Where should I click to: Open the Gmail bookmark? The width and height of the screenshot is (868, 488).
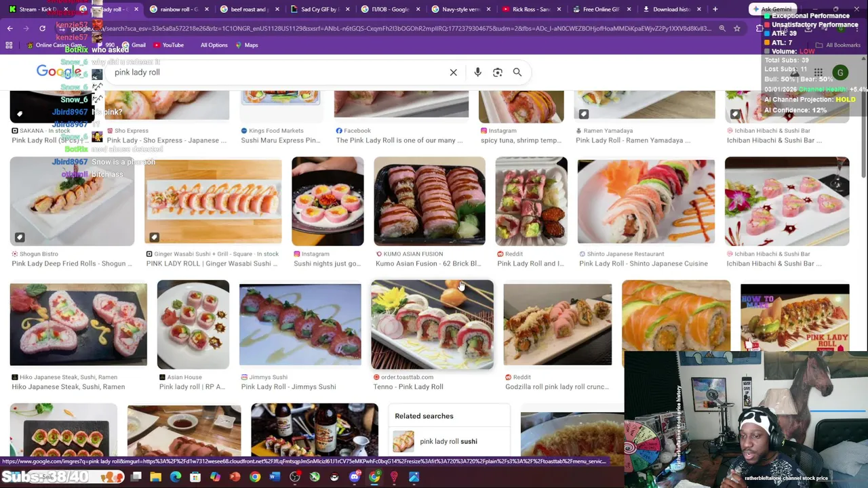click(x=134, y=45)
